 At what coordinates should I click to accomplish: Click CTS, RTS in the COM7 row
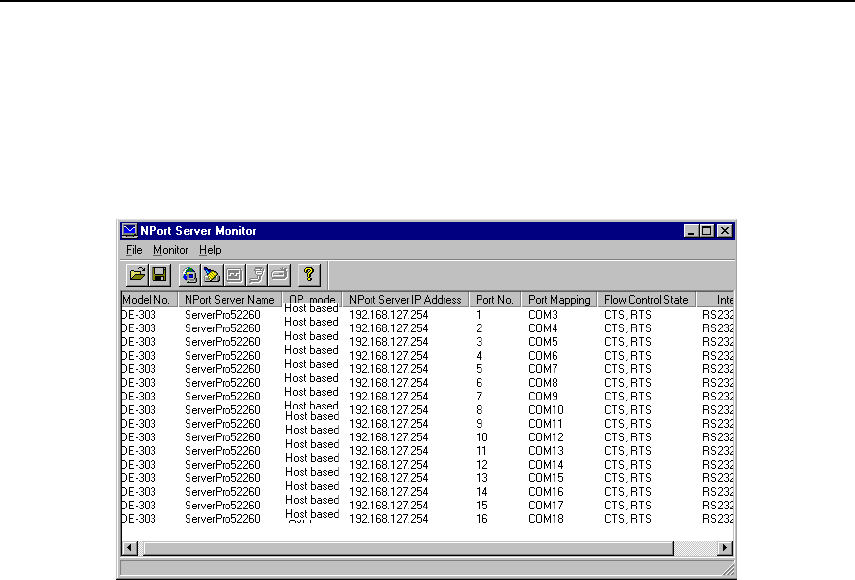click(628, 369)
